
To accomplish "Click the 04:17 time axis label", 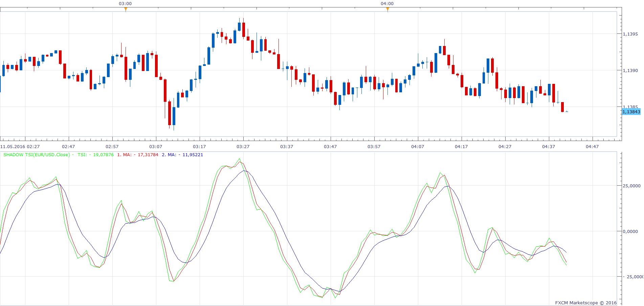I will (461, 147).
